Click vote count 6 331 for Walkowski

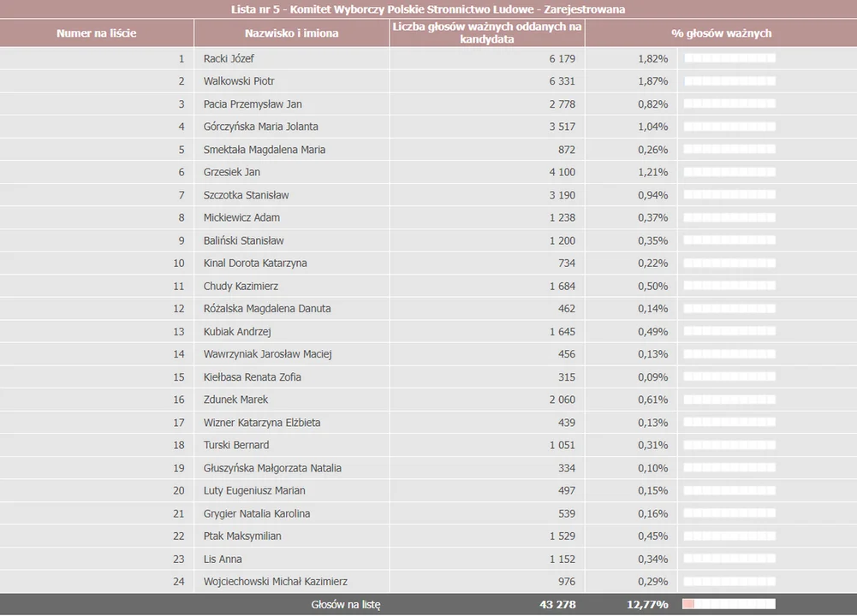coord(562,80)
